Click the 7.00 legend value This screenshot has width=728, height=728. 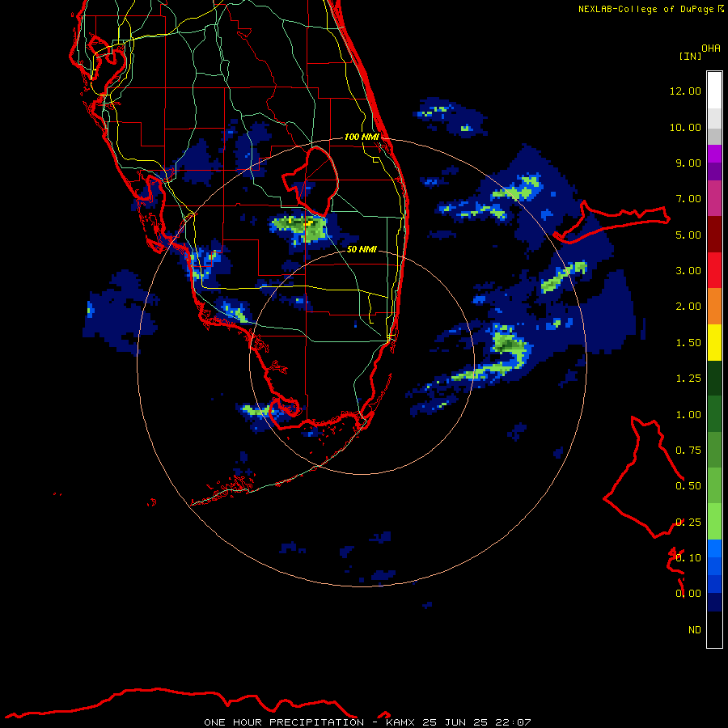click(688, 199)
